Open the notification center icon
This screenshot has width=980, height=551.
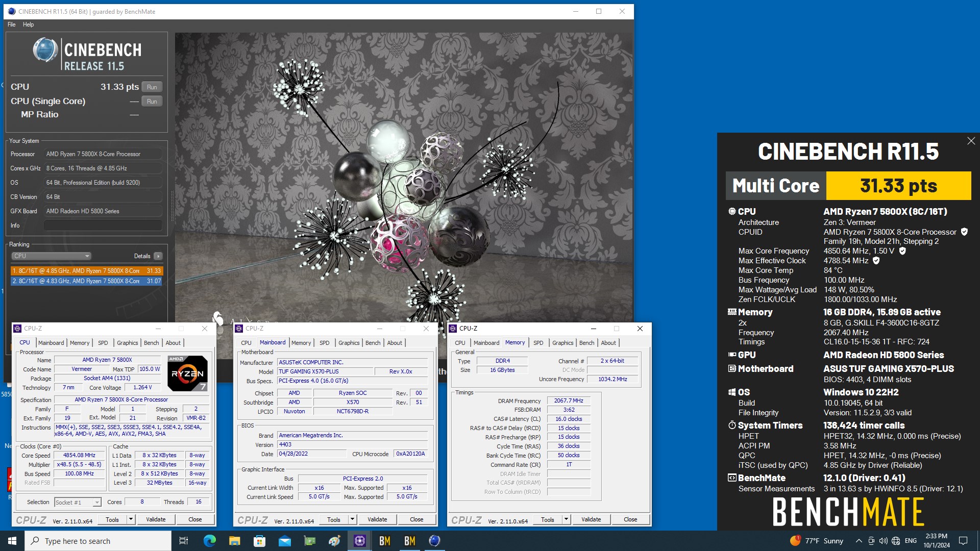(x=963, y=541)
